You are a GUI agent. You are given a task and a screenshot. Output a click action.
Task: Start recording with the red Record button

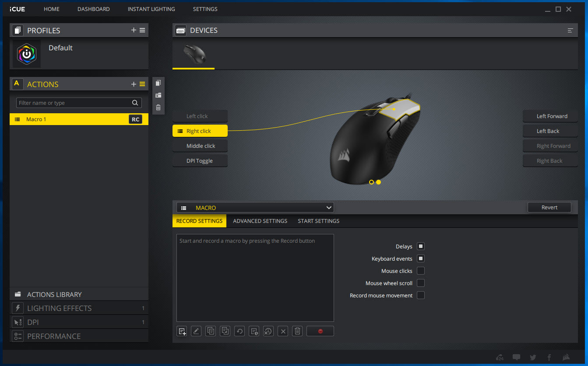[x=320, y=331]
